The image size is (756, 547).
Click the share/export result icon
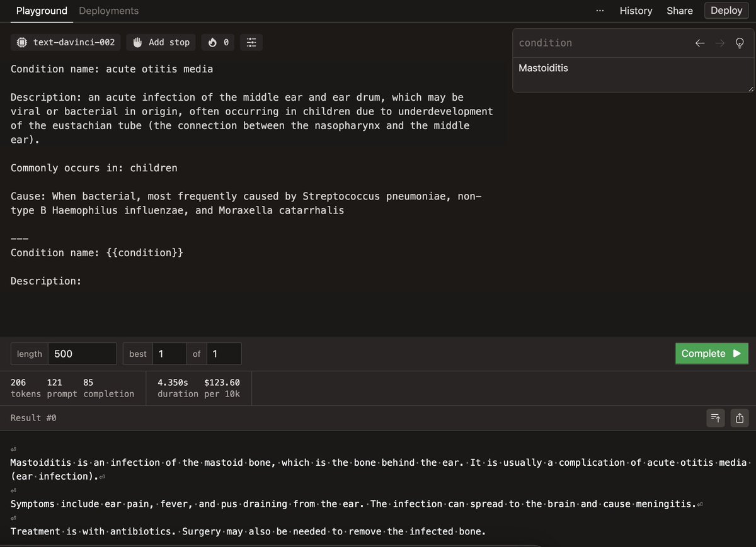tap(740, 417)
